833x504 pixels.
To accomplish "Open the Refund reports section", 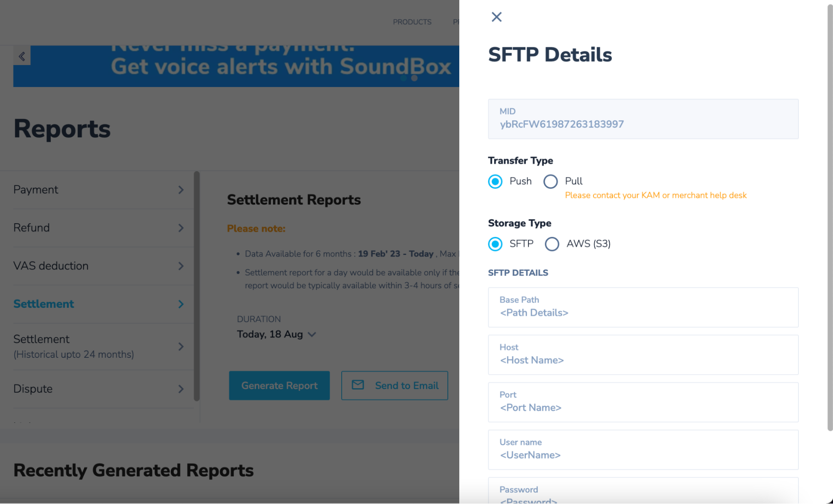I will [x=103, y=228].
